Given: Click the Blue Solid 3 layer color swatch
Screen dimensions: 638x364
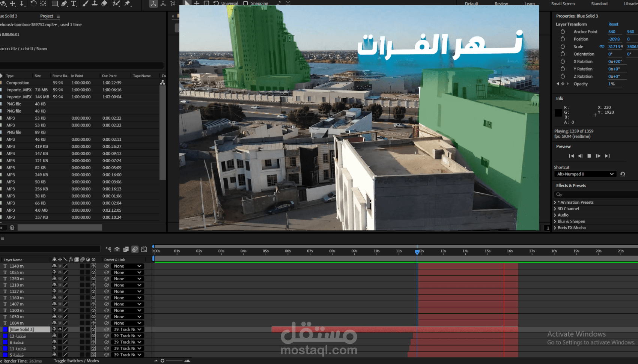Looking at the screenshot, I should click(x=5, y=329).
